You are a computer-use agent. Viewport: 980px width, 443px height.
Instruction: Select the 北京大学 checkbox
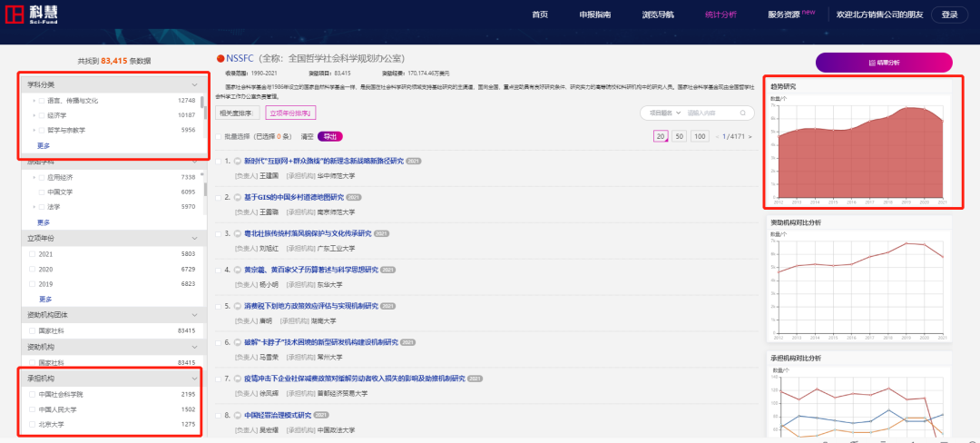pos(32,425)
